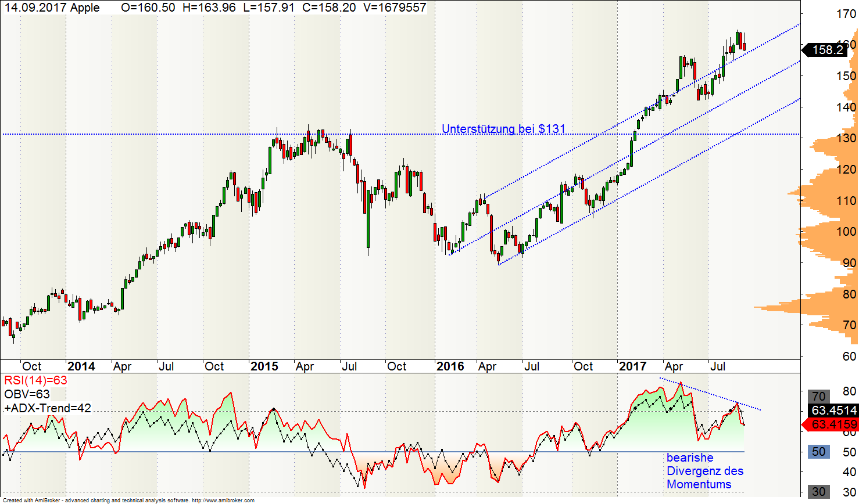
Task: Click the 2017 year label on time axis
Action: tap(633, 366)
